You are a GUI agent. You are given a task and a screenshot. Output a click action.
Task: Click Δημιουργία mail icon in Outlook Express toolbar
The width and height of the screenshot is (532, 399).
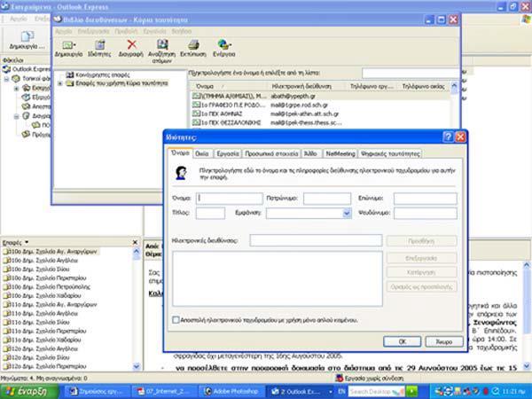click(x=27, y=36)
